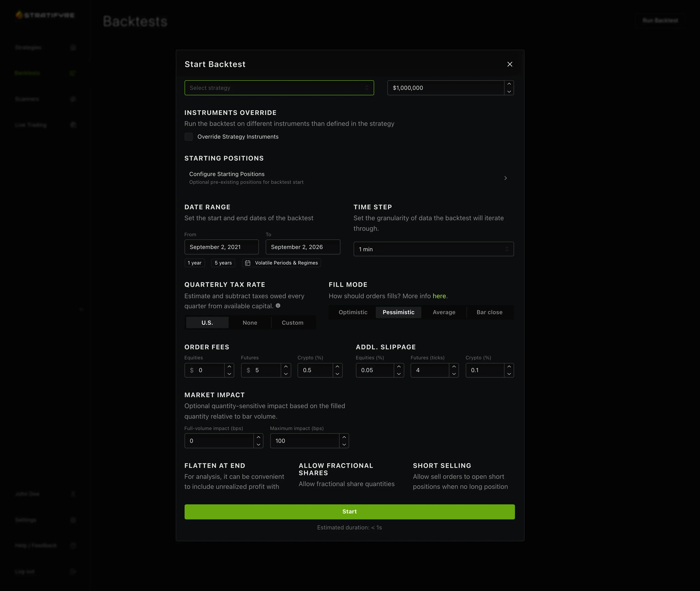Image resolution: width=700 pixels, height=591 pixels.
Task: Decrease Futures order fee
Action: (x=286, y=374)
